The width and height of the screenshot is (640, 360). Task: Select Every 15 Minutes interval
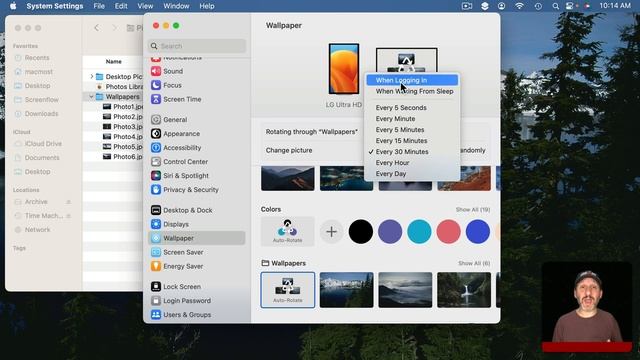[x=412, y=141]
